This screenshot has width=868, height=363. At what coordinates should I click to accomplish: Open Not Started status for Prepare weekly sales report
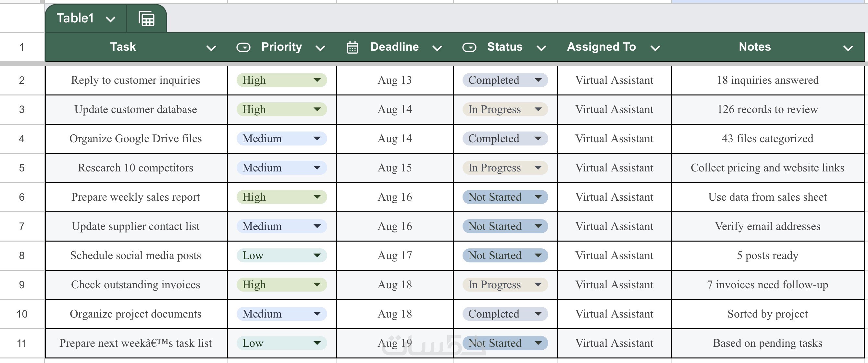point(505,197)
